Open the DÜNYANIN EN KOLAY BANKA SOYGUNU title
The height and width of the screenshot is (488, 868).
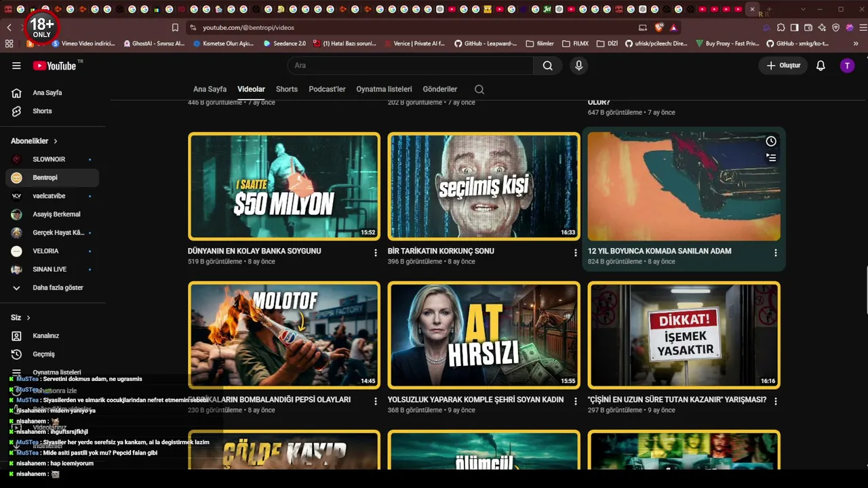(254, 251)
